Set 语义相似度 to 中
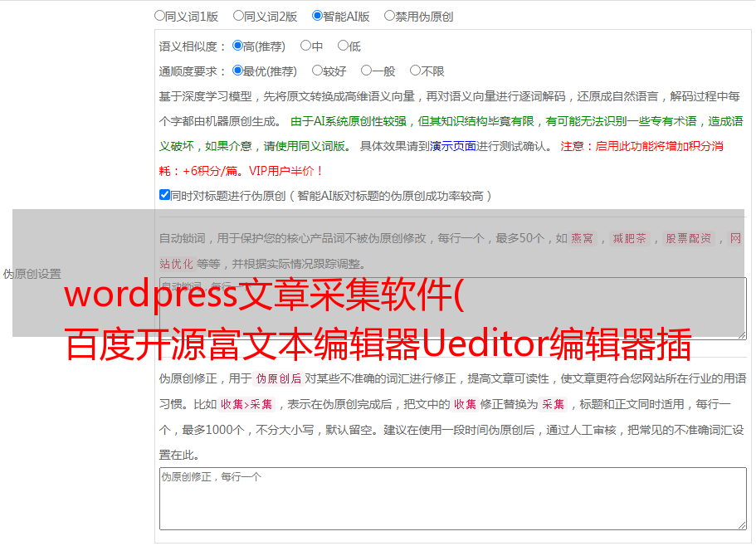This screenshot has width=756, height=546. [x=305, y=46]
